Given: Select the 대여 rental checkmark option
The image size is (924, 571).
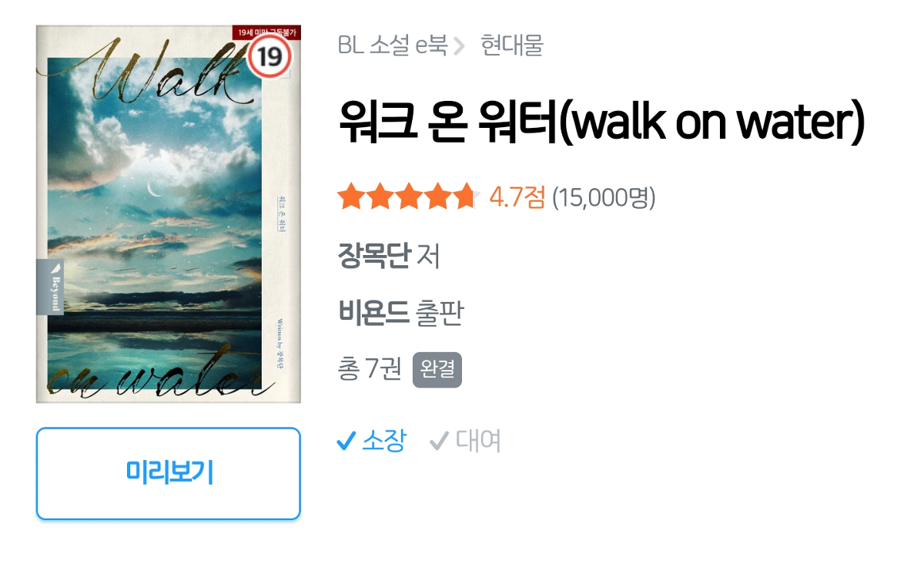Looking at the screenshot, I should pyautogui.click(x=465, y=442).
